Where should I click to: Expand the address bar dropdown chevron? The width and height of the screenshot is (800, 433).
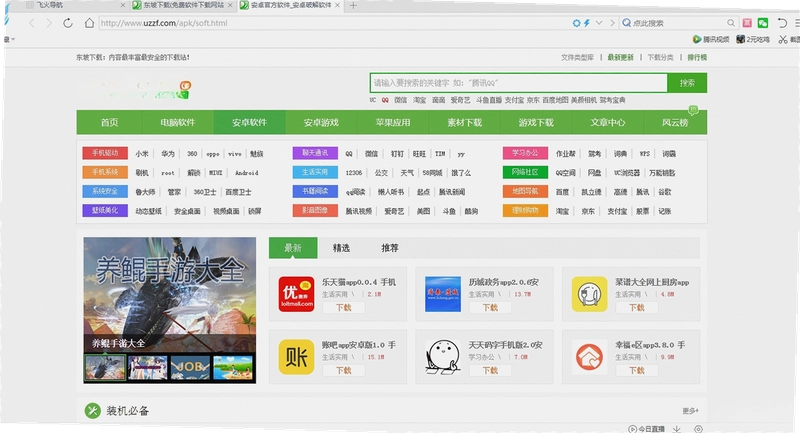pyautogui.click(x=599, y=23)
